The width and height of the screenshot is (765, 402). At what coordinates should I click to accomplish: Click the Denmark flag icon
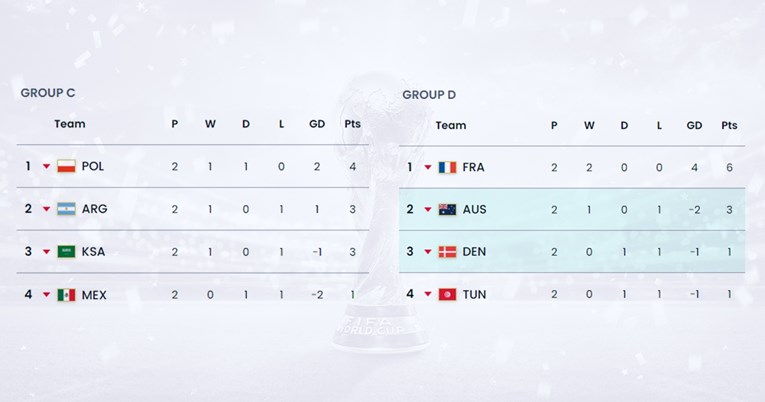(x=447, y=252)
